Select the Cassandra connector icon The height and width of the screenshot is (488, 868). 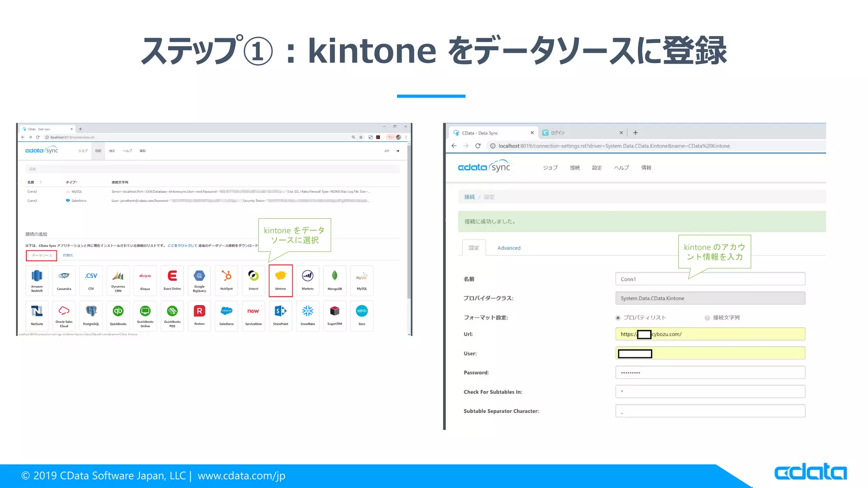tap(64, 281)
